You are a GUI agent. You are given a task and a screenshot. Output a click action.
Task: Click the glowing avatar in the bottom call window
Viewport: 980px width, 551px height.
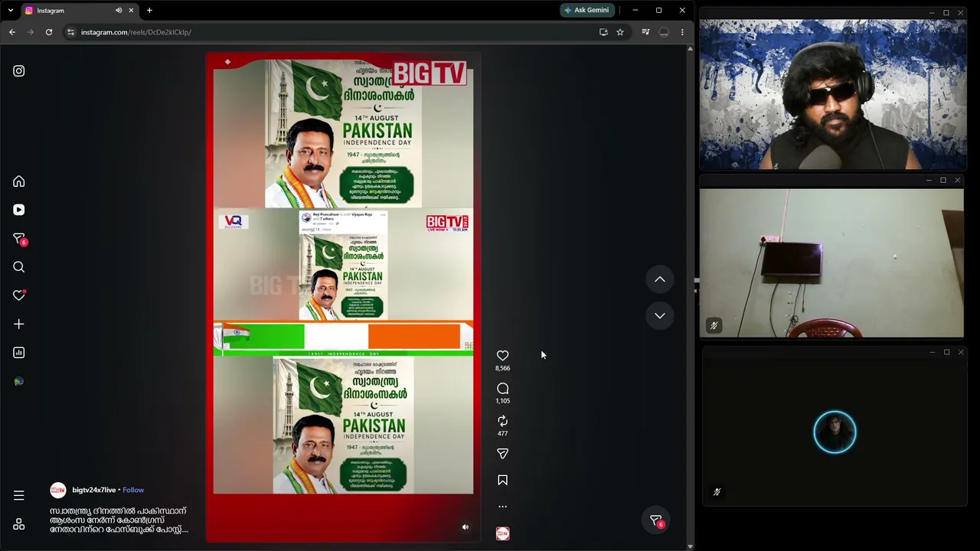tap(835, 432)
